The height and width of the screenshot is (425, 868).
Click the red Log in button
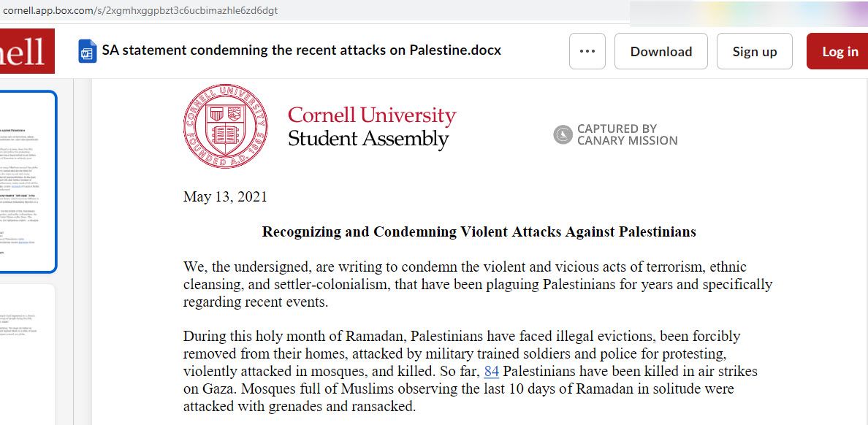pyautogui.click(x=837, y=51)
